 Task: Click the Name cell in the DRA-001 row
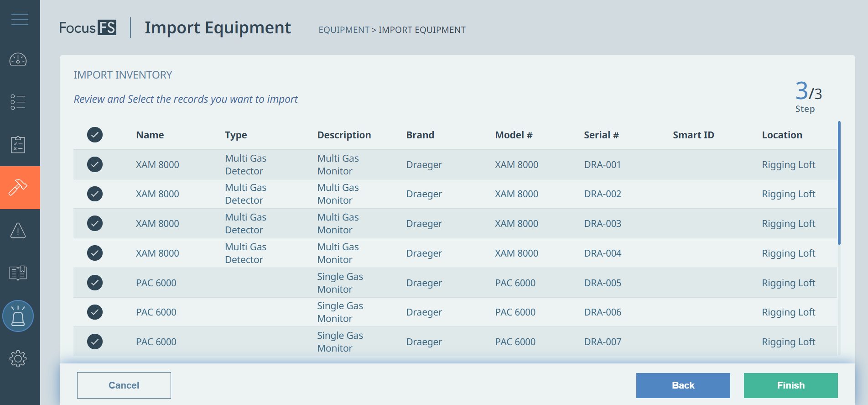157,165
